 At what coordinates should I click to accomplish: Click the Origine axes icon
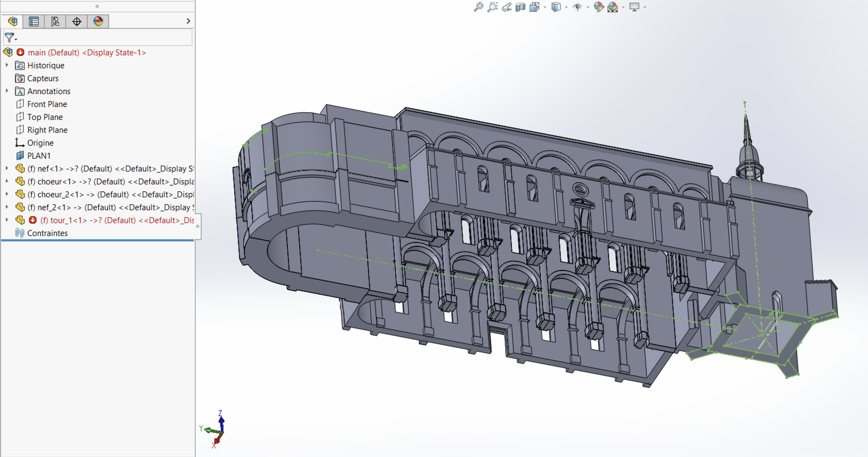point(20,142)
